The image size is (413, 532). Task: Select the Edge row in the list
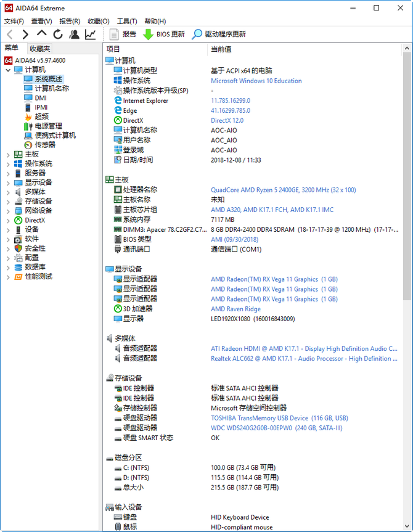point(253,110)
